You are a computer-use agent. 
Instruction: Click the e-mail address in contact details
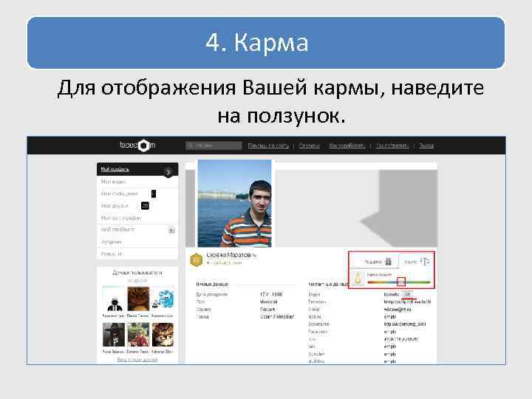[x=398, y=309]
